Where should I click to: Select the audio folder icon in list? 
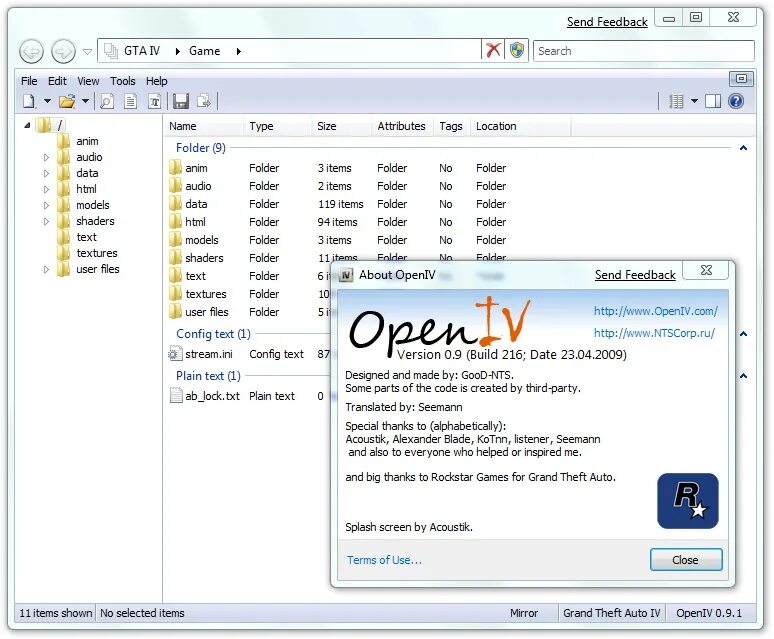click(x=175, y=186)
